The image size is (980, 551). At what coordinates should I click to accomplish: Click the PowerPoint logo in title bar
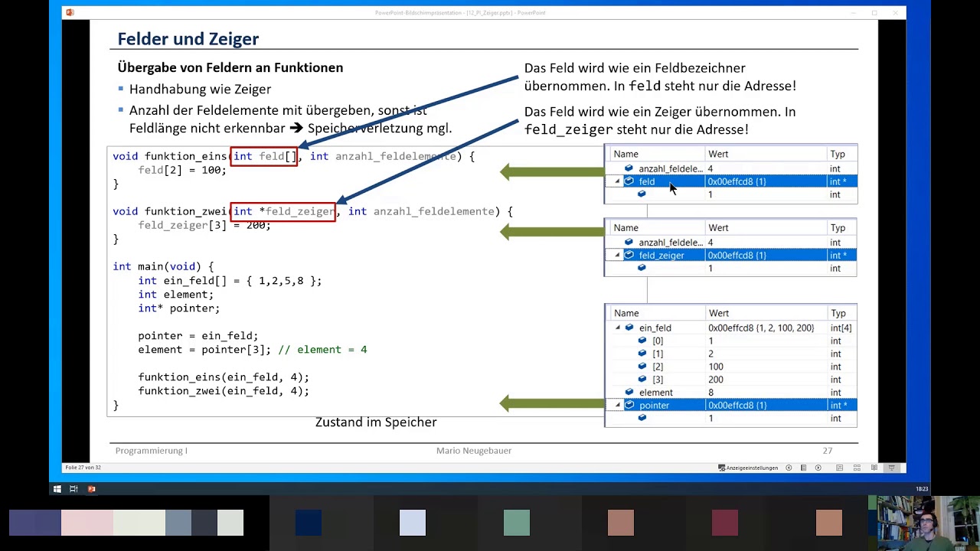click(x=70, y=12)
